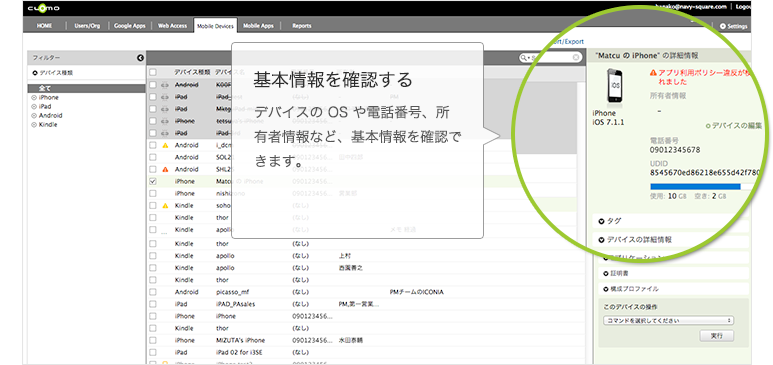
Task: Click the blue storage usage bar
Action: [x=695, y=186]
